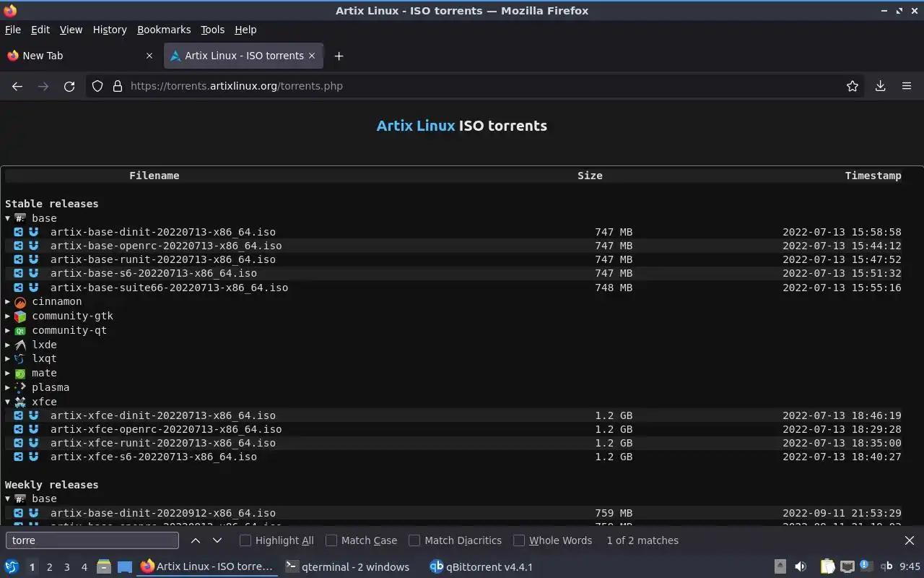Download torrent file for artix-base-suite66-20220713
This screenshot has width=924, height=578.
pyautogui.click(x=19, y=288)
